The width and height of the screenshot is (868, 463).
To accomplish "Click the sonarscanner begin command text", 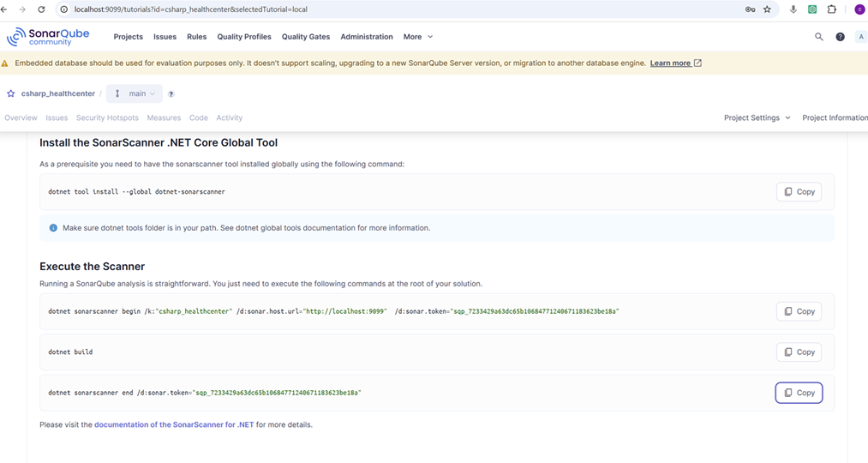I will click(333, 311).
